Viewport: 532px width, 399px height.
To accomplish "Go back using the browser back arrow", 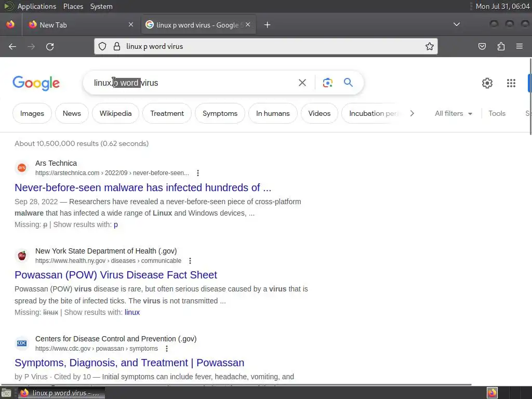I will pos(12,46).
